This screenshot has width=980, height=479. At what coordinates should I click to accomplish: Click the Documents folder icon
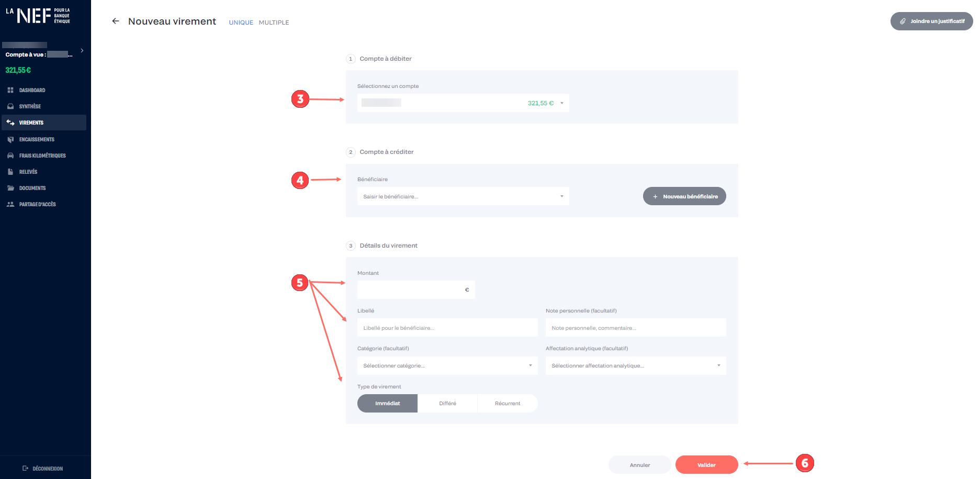[10, 188]
